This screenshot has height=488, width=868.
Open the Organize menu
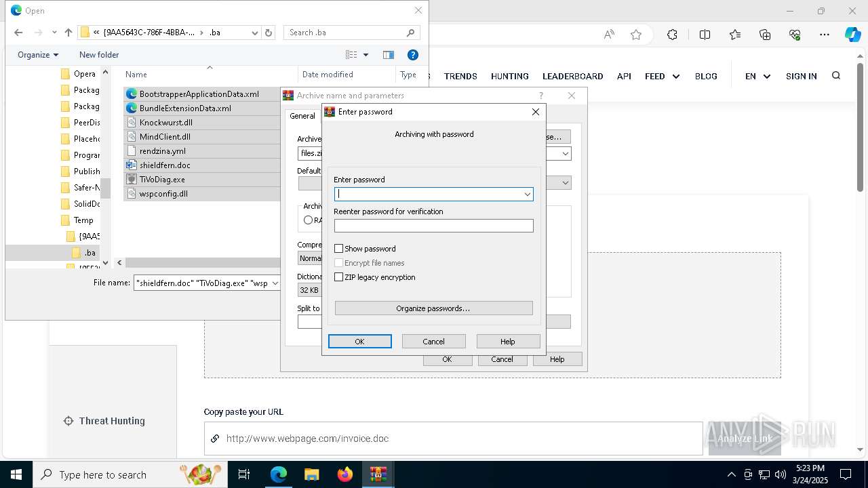click(38, 55)
